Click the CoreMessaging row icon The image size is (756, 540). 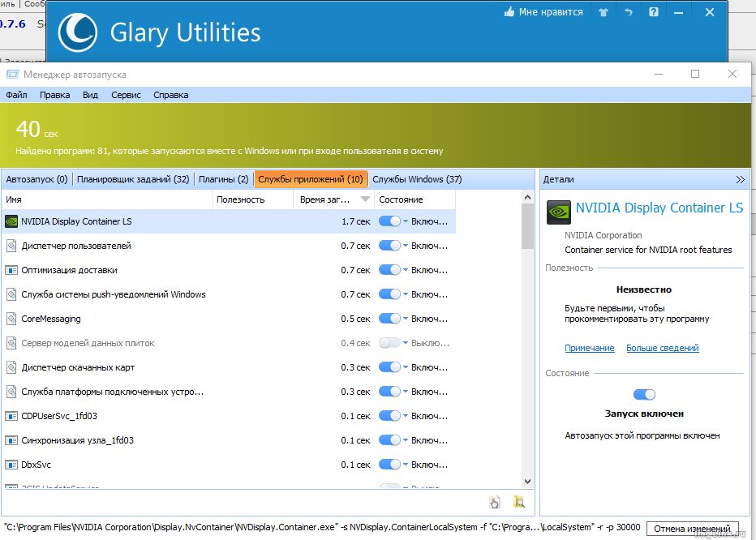(11, 319)
